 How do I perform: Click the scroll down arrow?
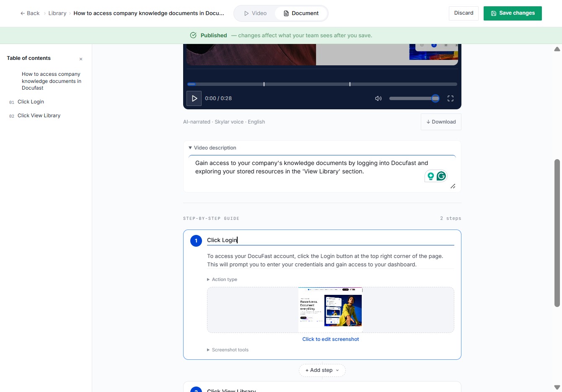[x=557, y=387]
